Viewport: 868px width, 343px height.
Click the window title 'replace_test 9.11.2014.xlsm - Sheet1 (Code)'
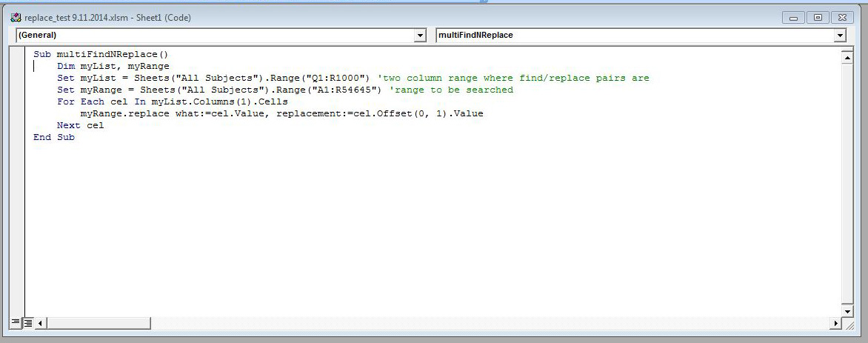pos(108,18)
